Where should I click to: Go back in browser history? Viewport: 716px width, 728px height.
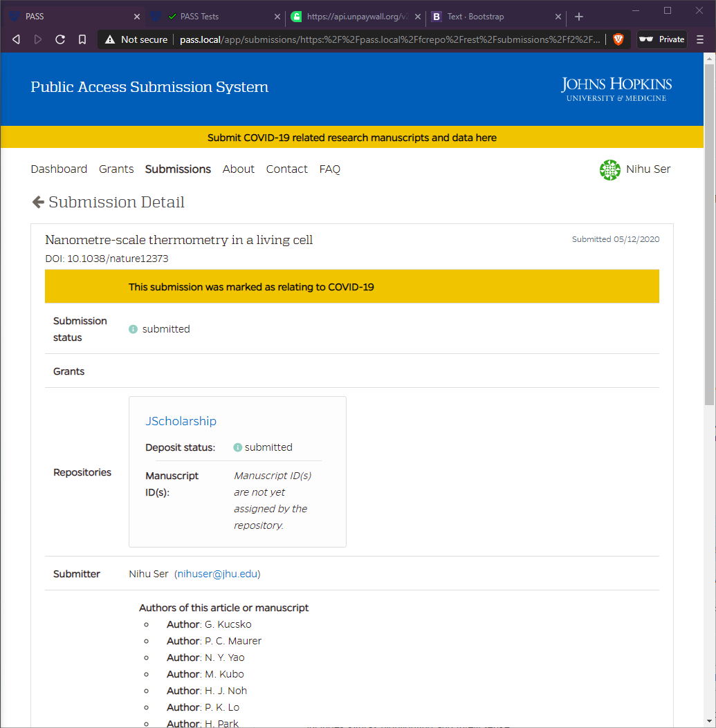click(x=17, y=39)
